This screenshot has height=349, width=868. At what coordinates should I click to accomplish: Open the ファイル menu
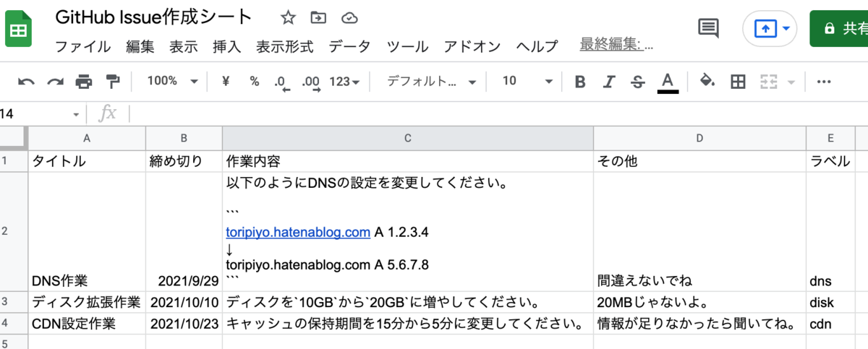(83, 46)
